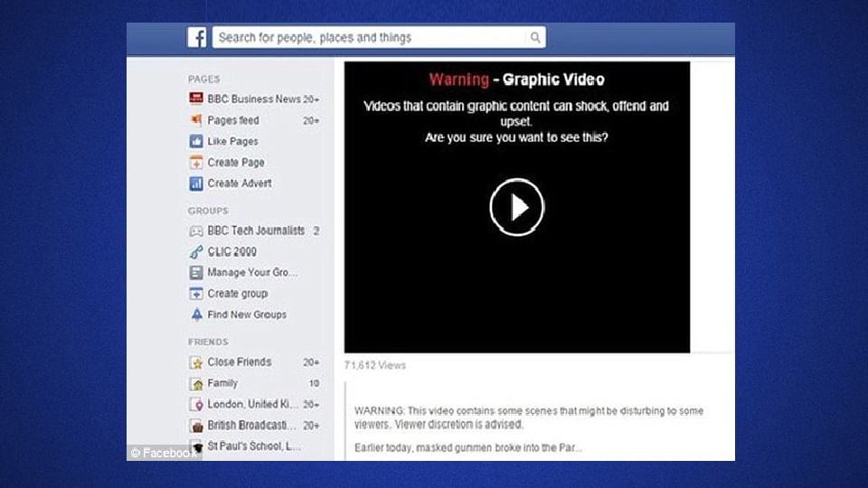
Task: Play the graphic warning video
Action: click(x=516, y=207)
